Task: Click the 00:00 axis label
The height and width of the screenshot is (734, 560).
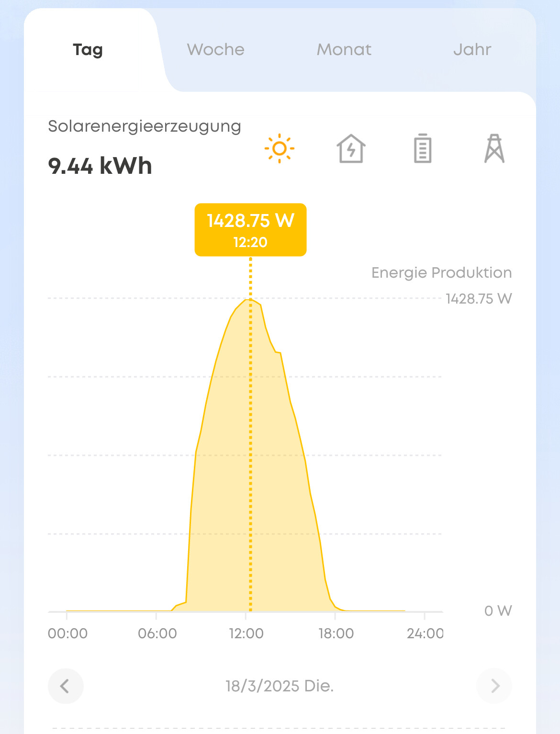Action: [x=67, y=633]
